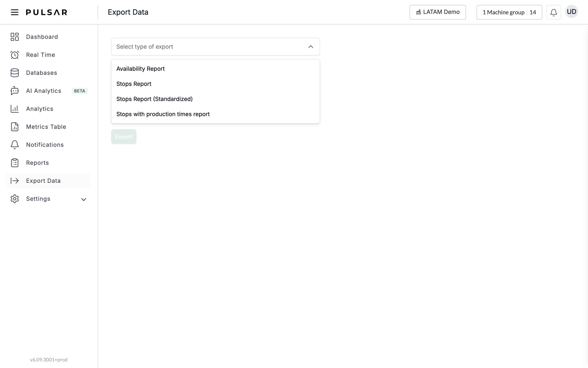Click the Export Data arrow icon
Viewport: 588px width, 368px height.
[x=14, y=181]
